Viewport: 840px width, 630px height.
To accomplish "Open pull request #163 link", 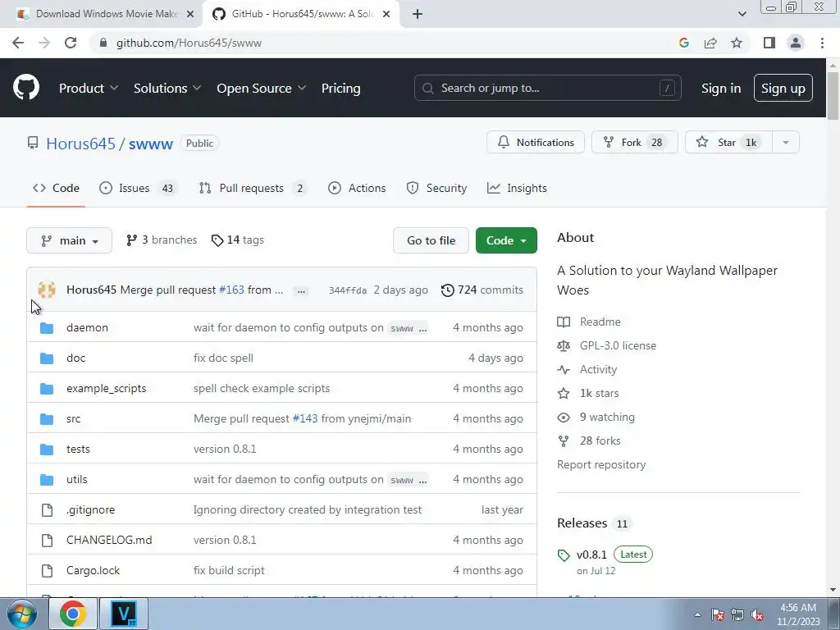I will (231, 290).
